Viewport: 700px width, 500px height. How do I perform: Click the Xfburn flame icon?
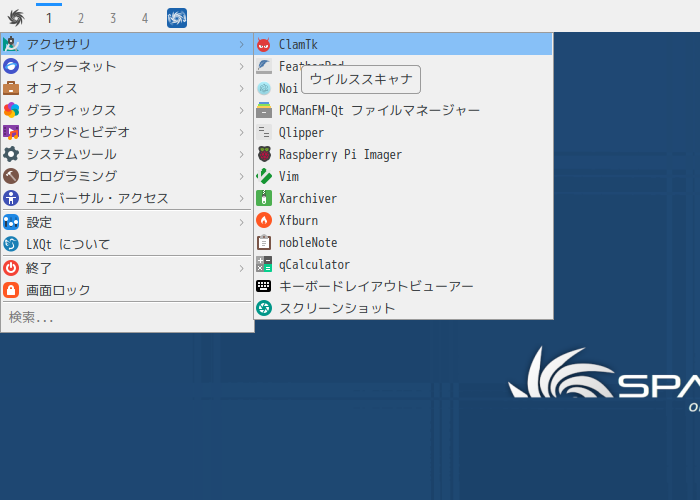click(x=264, y=220)
